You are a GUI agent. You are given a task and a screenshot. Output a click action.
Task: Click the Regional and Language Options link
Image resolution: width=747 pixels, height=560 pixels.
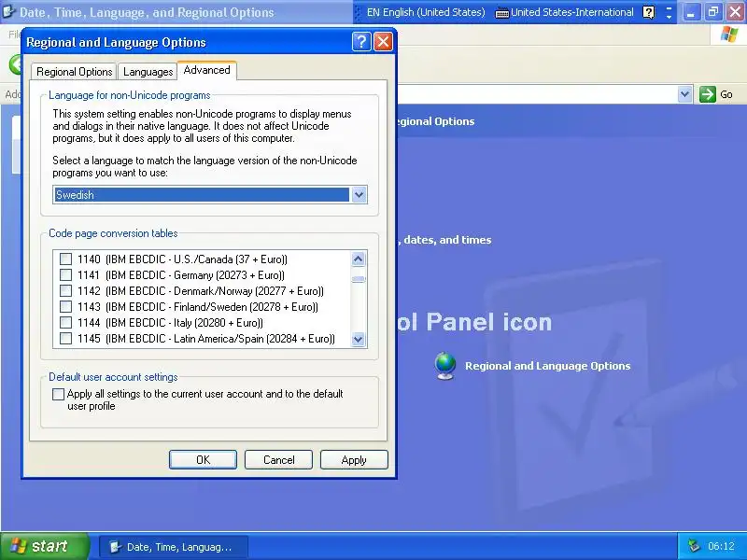[547, 366]
